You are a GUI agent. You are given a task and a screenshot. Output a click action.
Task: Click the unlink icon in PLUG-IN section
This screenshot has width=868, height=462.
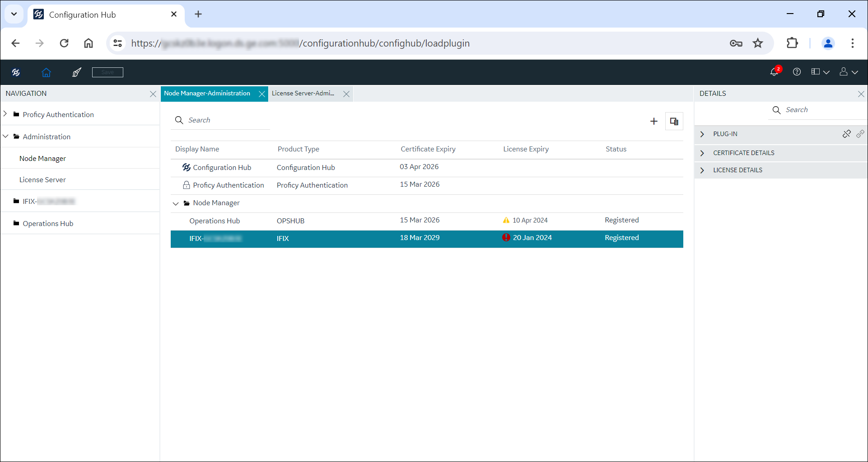click(847, 134)
